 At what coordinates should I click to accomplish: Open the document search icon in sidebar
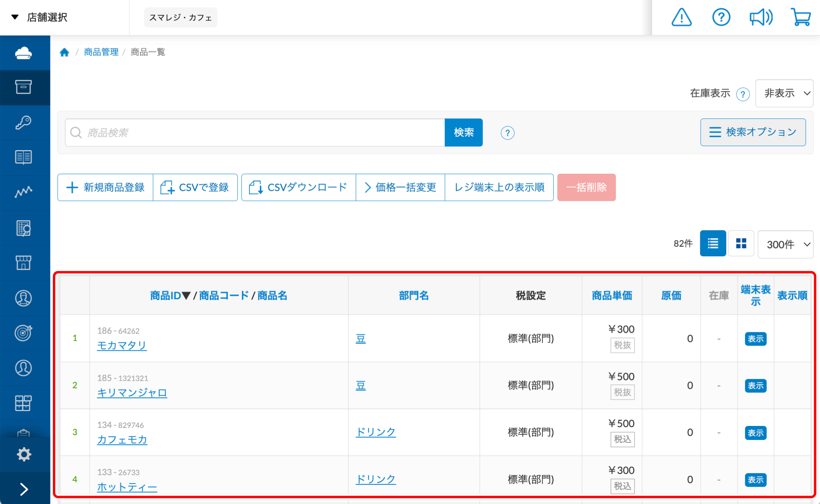(24, 228)
